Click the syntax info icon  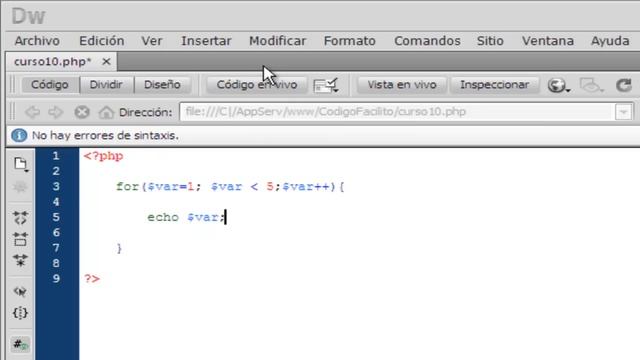coord(19,136)
